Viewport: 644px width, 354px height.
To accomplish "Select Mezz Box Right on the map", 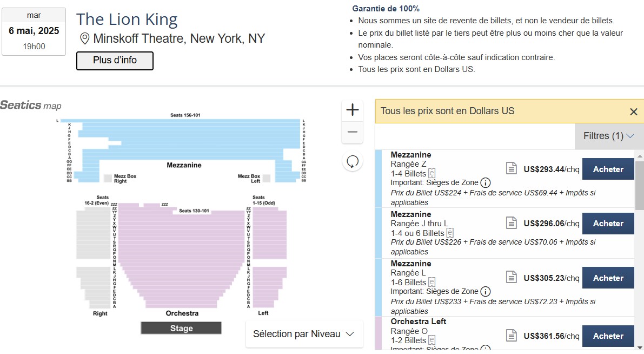I will point(108,178).
